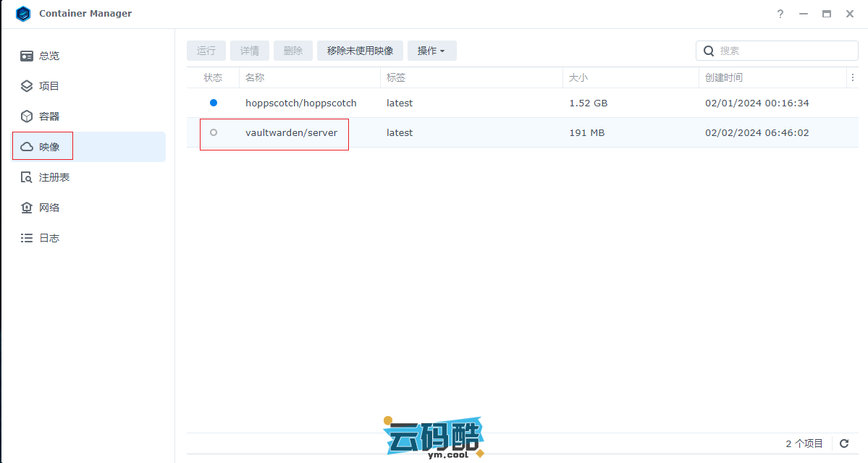
Task: Click the 日志 log list icon
Action: (27, 238)
